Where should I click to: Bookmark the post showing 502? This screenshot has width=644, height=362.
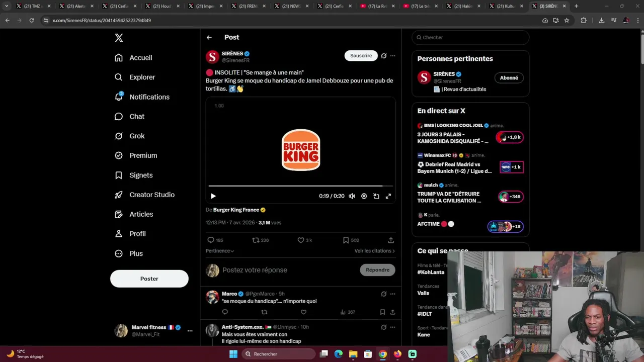pyautogui.click(x=351, y=240)
